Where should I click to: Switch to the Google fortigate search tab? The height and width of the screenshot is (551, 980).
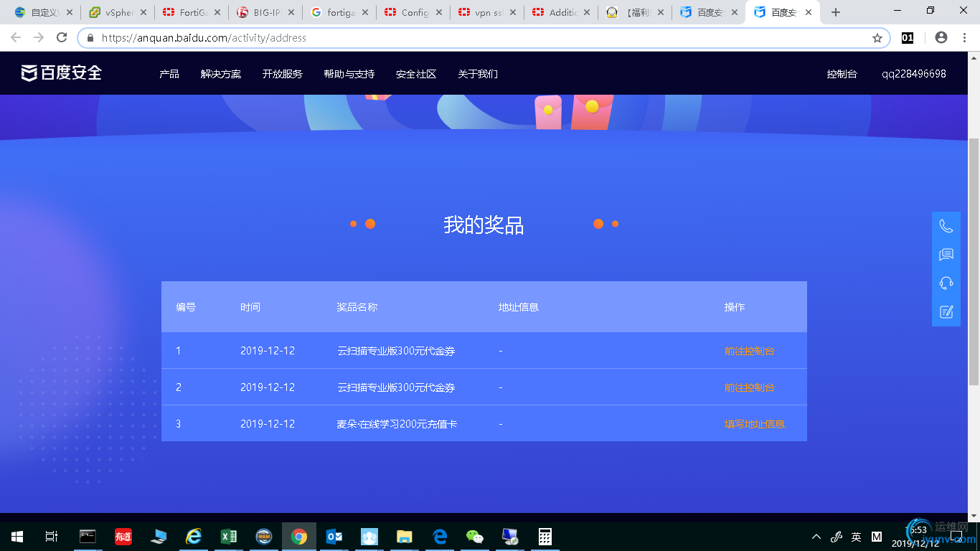pos(340,12)
